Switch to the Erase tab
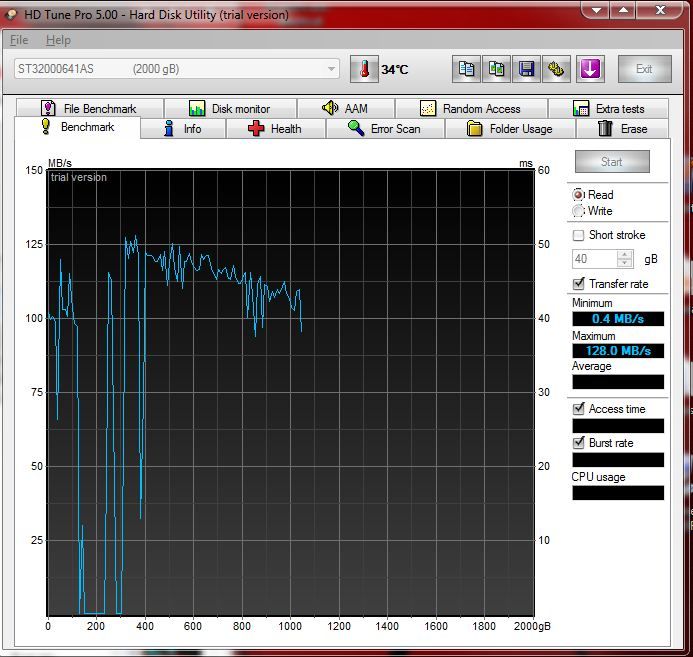Screen dimensions: 693x657 [x=622, y=129]
